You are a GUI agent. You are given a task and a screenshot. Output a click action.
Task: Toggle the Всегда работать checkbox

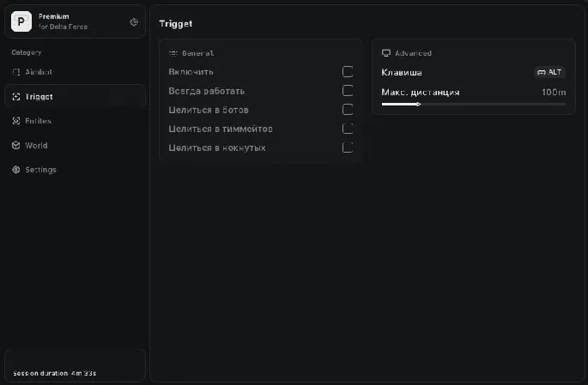[x=348, y=91]
